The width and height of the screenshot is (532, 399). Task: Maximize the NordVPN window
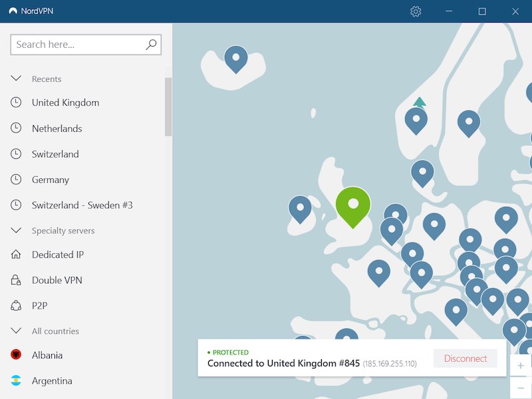(x=482, y=11)
